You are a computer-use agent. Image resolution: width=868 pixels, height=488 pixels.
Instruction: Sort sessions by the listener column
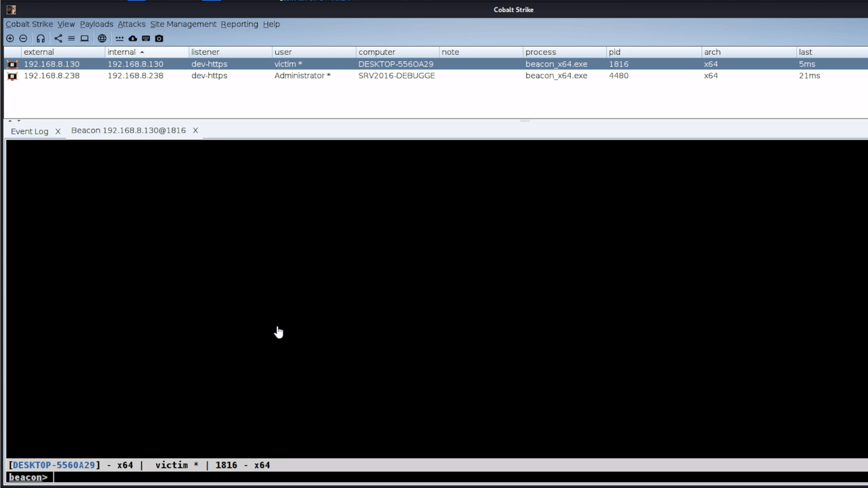(x=231, y=52)
